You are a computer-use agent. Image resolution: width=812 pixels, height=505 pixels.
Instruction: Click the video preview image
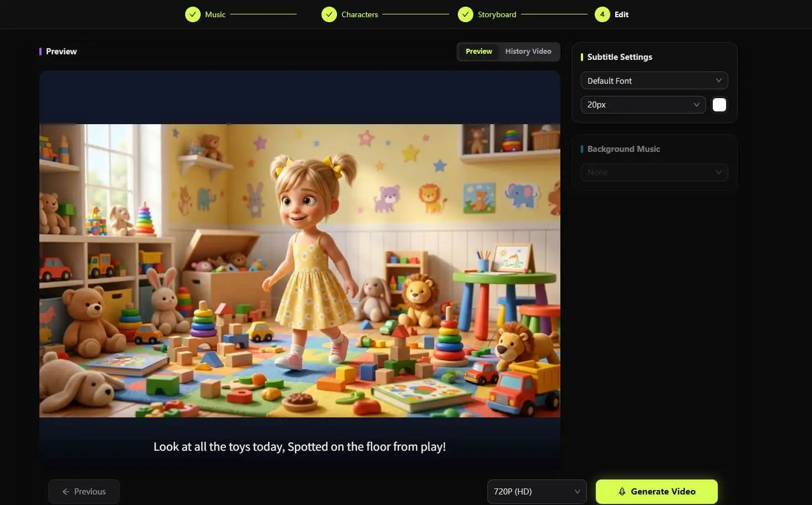point(300,271)
